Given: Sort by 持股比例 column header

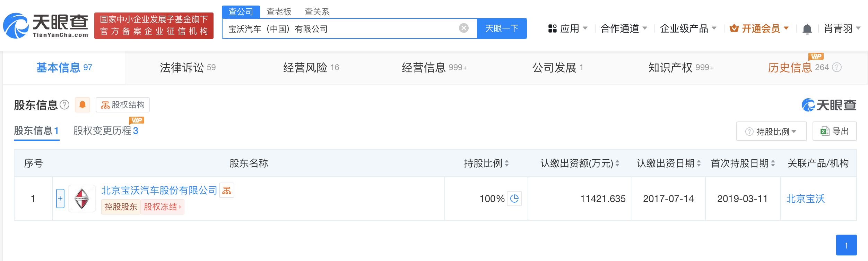Looking at the screenshot, I should [486, 163].
